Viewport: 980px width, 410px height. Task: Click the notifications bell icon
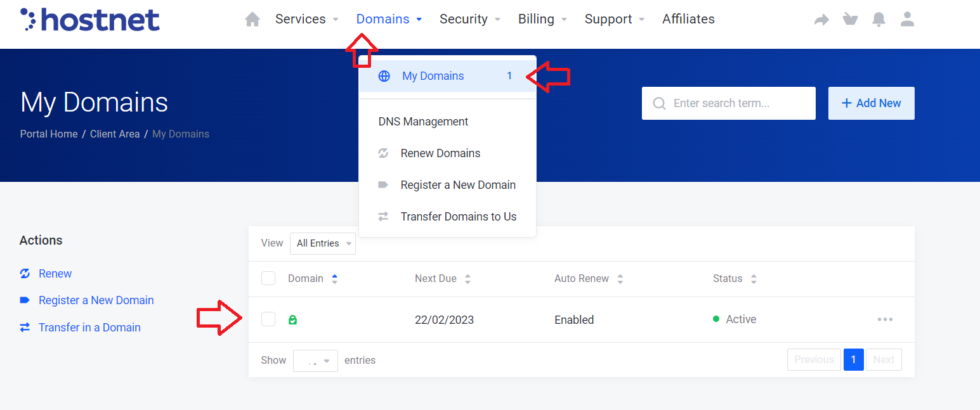(879, 20)
